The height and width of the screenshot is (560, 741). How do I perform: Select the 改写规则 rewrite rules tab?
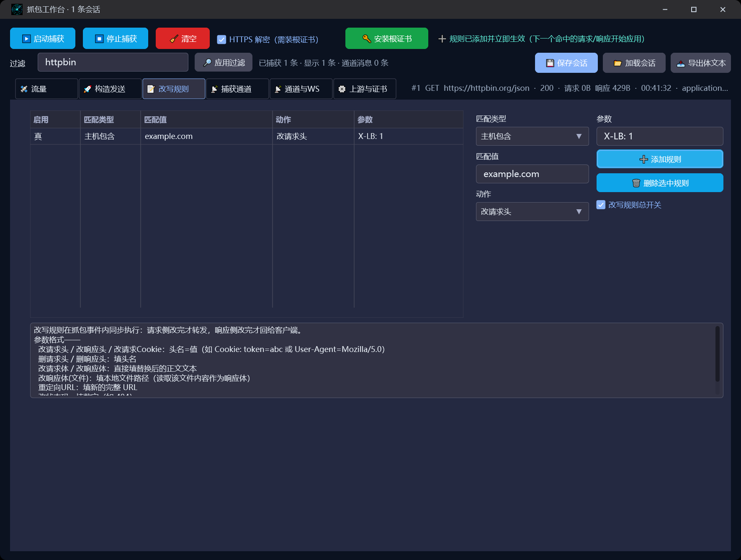click(x=174, y=89)
